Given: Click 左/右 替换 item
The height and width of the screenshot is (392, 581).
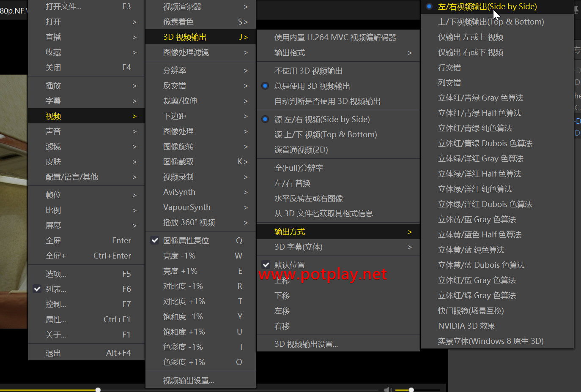Looking at the screenshot, I should (338, 183).
